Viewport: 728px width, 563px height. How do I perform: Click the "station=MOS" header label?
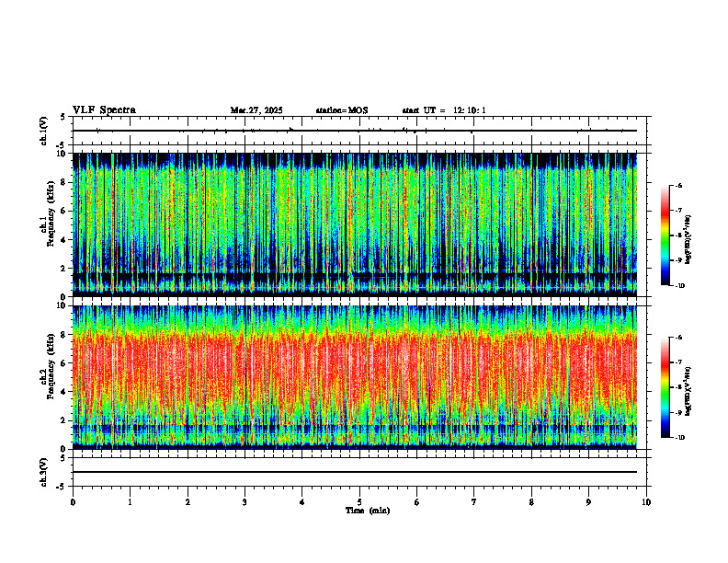click(x=342, y=110)
